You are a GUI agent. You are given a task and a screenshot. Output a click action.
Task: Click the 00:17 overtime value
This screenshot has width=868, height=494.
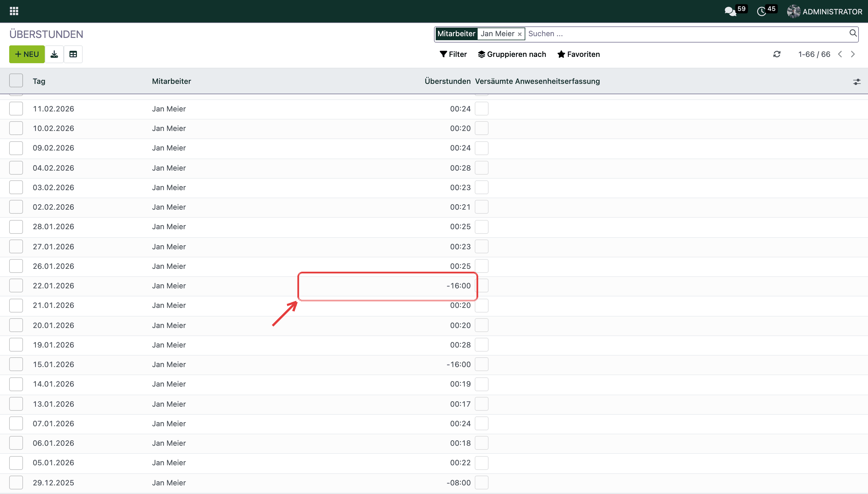point(460,404)
